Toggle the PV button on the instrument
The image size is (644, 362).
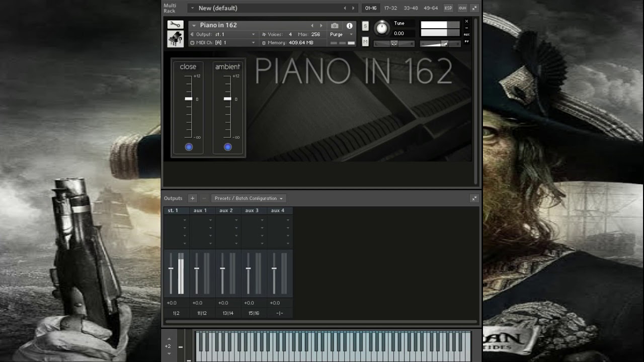(x=466, y=41)
